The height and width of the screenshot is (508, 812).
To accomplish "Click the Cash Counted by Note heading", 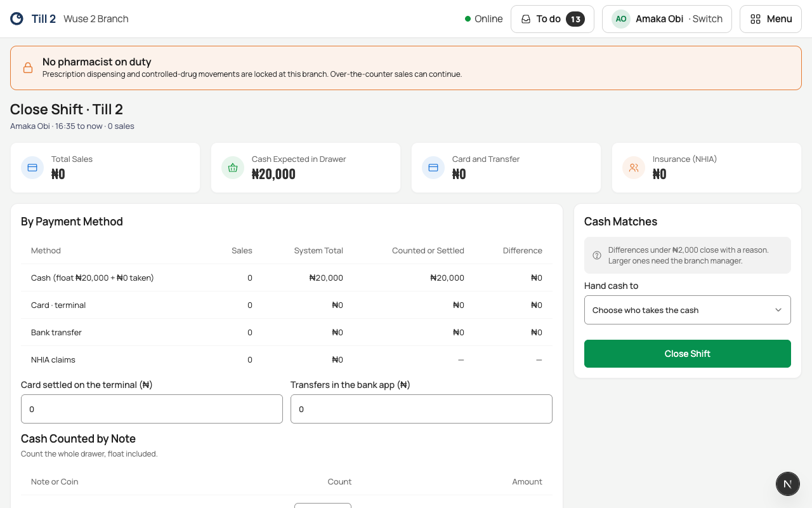I will [x=78, y=439].
